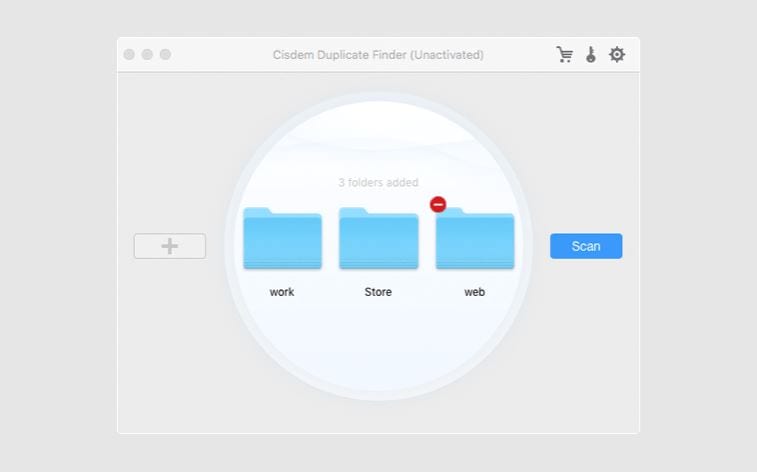Click the 'work' folder name label

[282, 292]
